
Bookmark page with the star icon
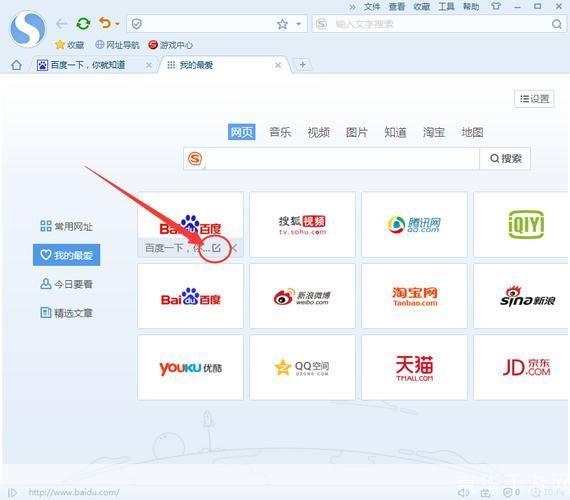pyautogui.click(x=282, y=24)
